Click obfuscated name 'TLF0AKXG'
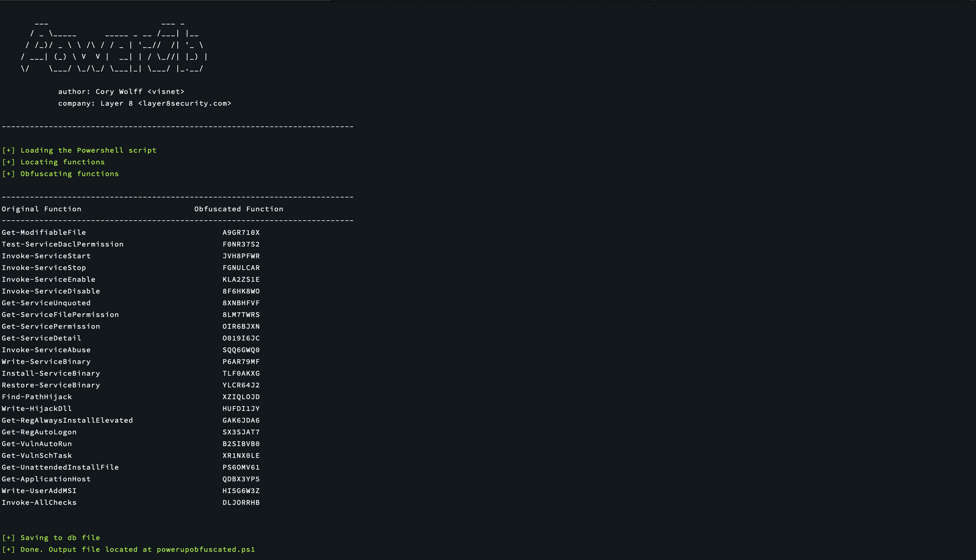 tap(241, 373)
